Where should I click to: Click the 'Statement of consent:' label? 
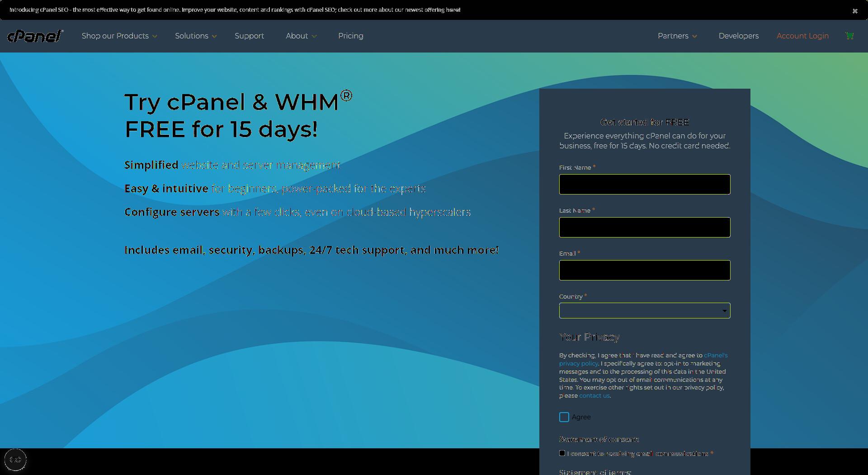pos(599,439)
